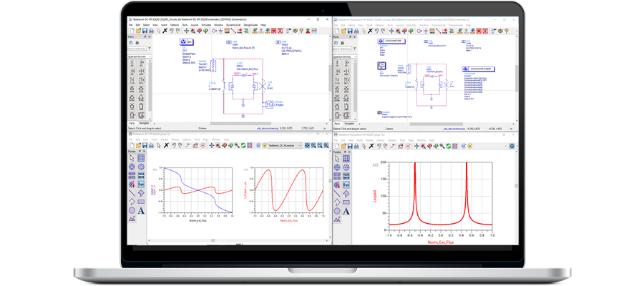
Task: Select the Text 'A' tool in left plot palette
Action: click(142, 210)
